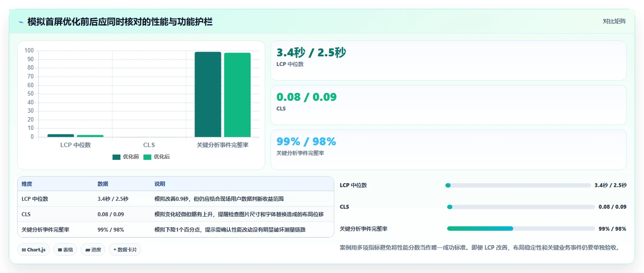Click the small 优化前 bar above LCP 中位数

tap(61, 136)
